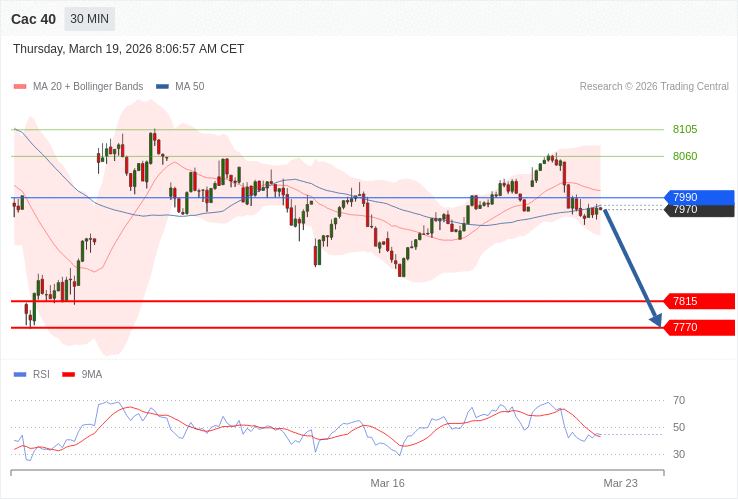This screenshot has width=738, height=500.
Task: Click the blue MA 50 legend swatch
Action: point(162,87)
